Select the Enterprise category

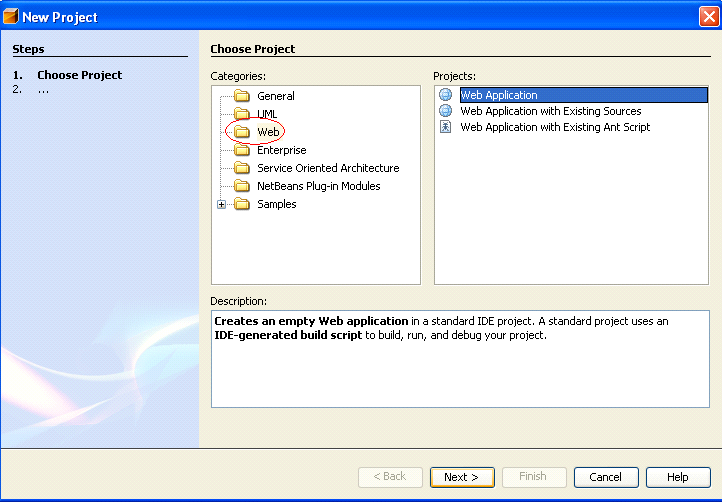pos(282,150)
